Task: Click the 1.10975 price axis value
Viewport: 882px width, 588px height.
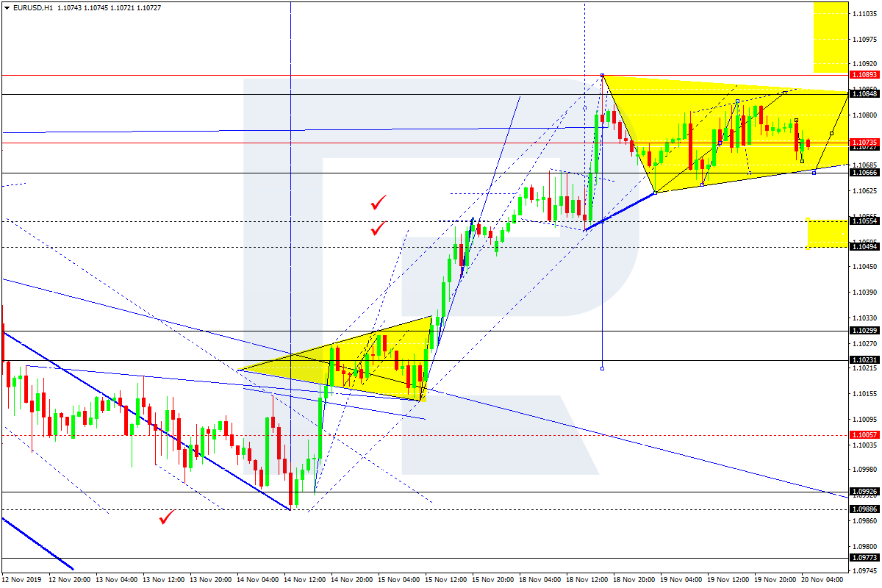Action: tap(865, 40)
